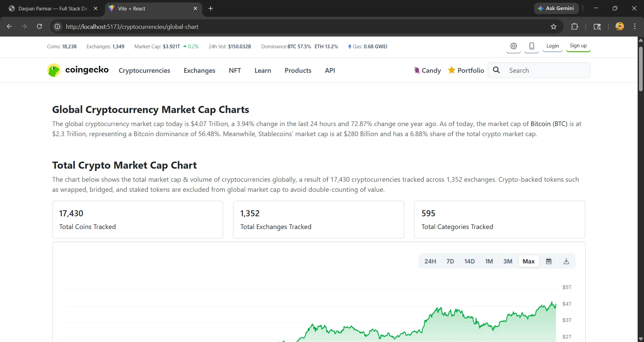Click the Total Coins Tracked card

(x=138, y=220)
